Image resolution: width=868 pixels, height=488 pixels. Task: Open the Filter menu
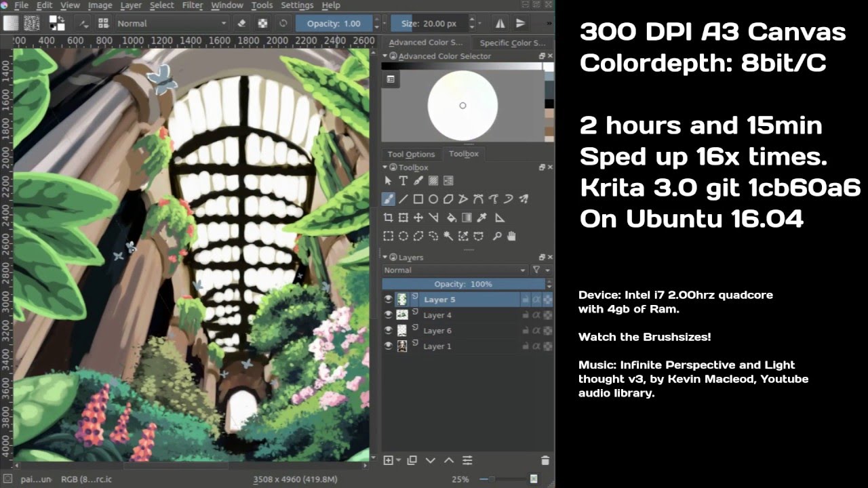193,5
